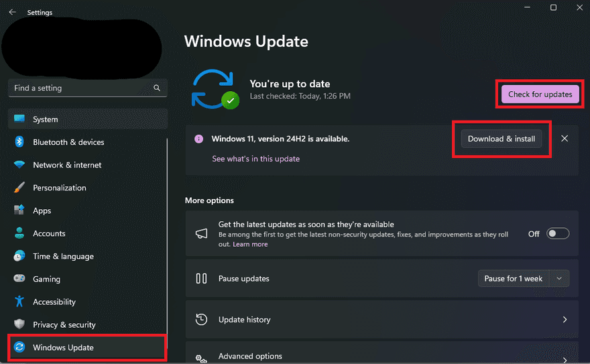This screenshot has height=364, width=590.
Task: Close the Settings window
Action: 579,7
